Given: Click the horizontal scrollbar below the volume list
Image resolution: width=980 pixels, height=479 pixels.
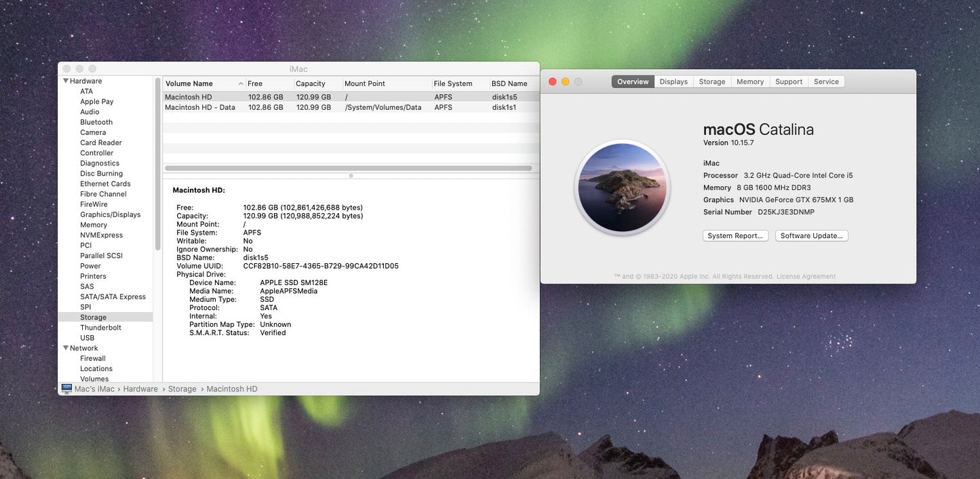Looking at the screenshot, I should [349, 166].
